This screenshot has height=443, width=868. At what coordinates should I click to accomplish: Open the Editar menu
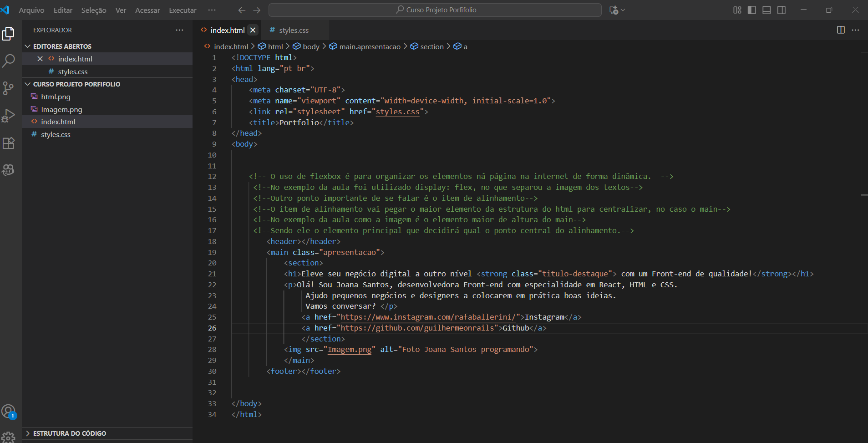point(63,10)
